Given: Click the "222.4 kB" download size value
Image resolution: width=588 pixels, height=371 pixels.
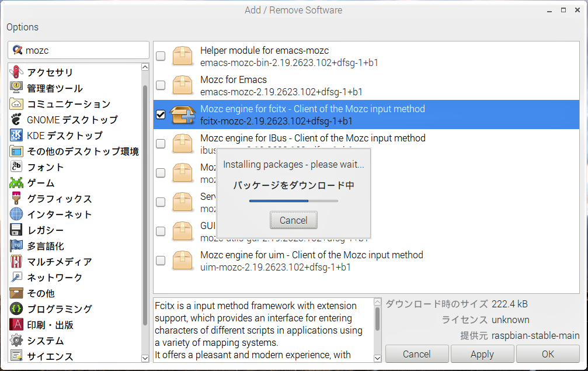Looking at the screenshot, I should pyautogui.click(x=510, y=304).
